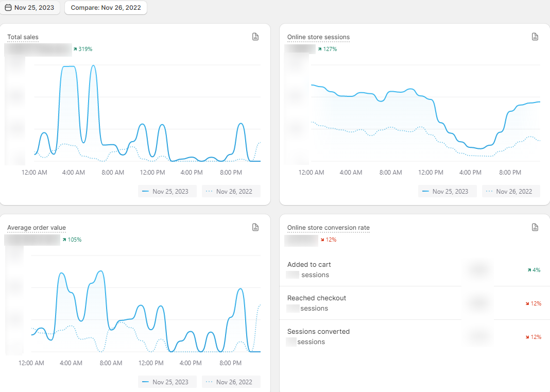550x392 pixels.
Task: Click 8:00 PM axis label in Average order value
Action: [x=230, y=363]
